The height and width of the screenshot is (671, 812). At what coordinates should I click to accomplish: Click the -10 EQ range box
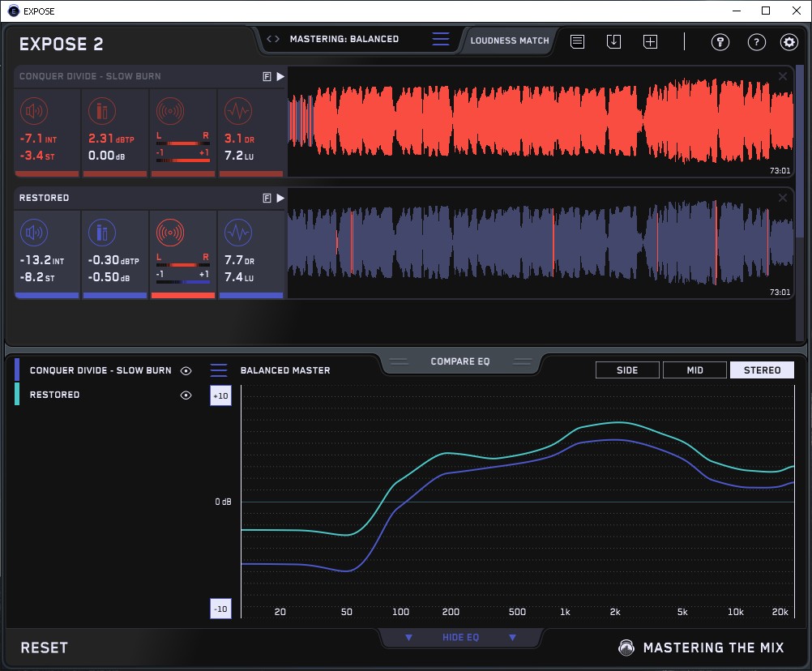(220, 609)
